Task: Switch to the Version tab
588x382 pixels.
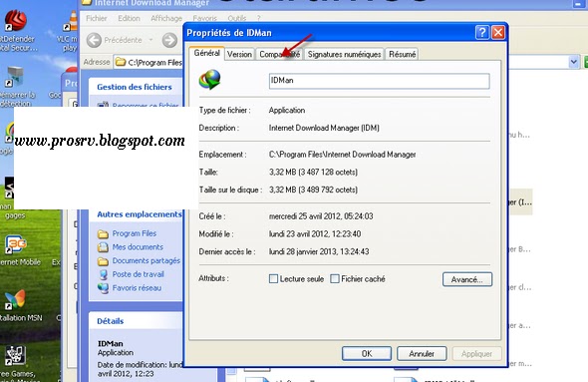Action: click(239, 55)
